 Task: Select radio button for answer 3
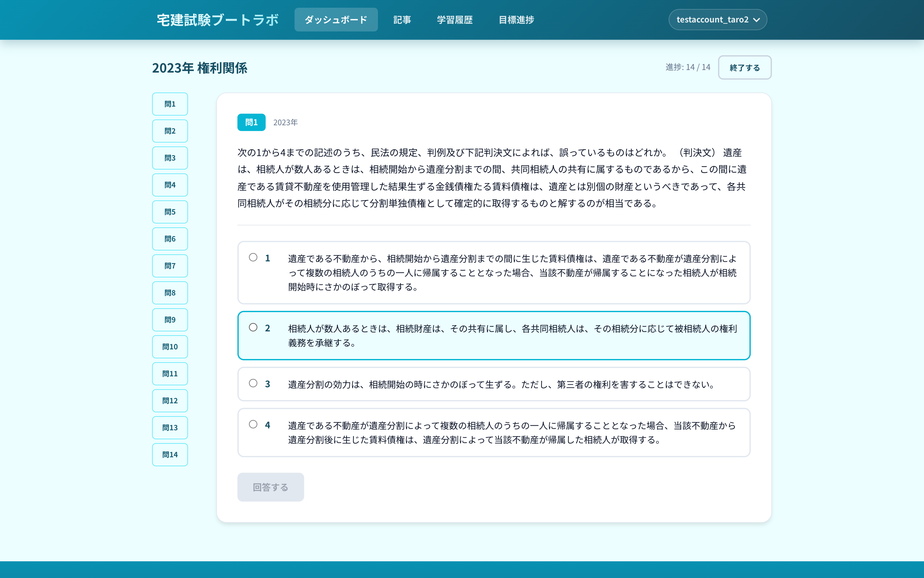253,383
